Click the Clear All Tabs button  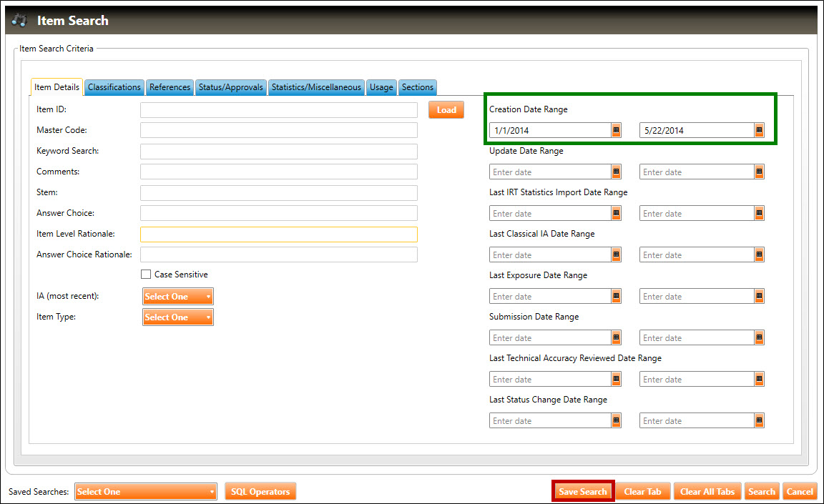pos(707,492)
